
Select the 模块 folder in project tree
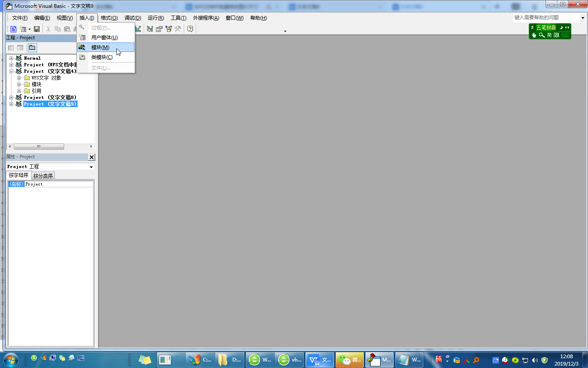36,84
